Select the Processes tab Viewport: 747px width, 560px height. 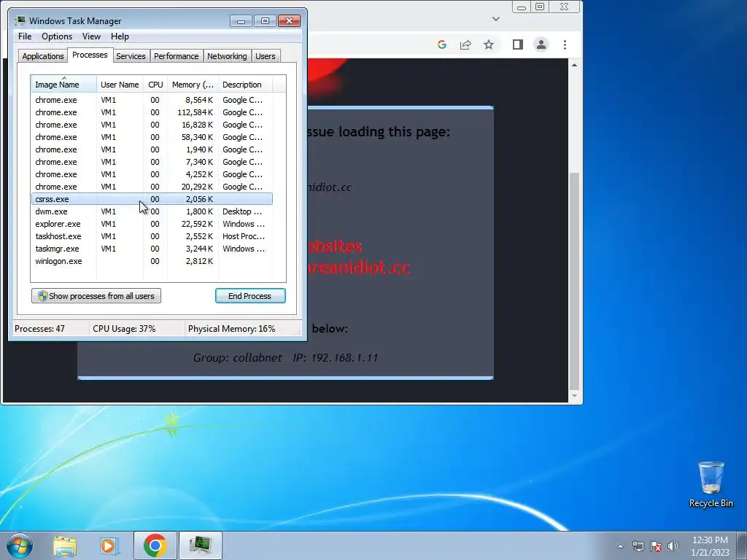(90, 55)
